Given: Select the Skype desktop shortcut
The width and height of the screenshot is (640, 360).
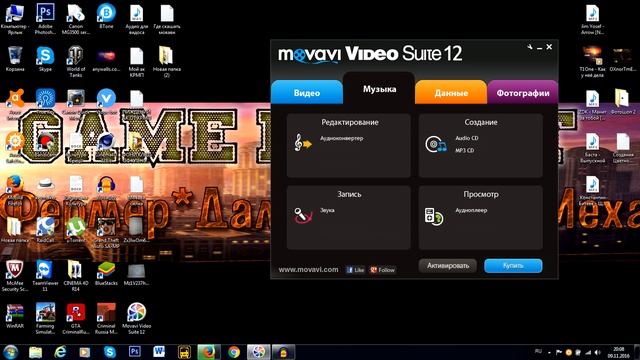Looking at the screenshot, I should 45,59.
